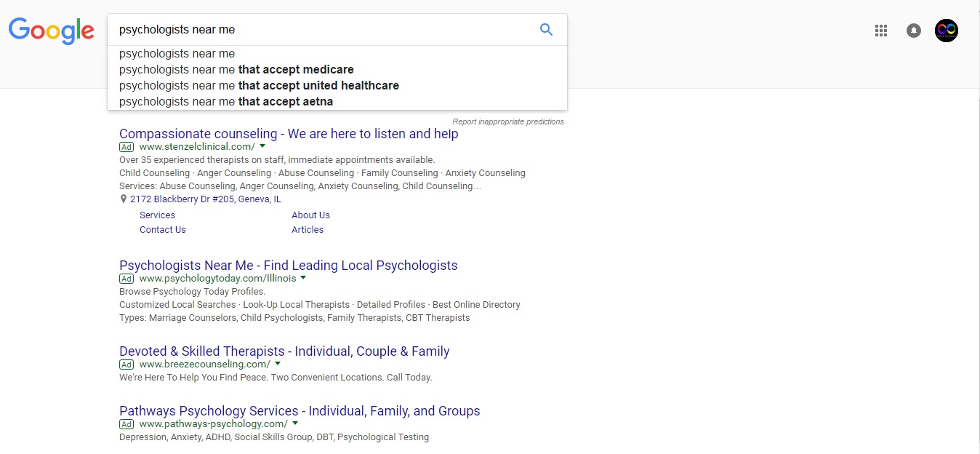
Task: Open 'Compassionate counseling - We are here' result
Action: tap(289, 134)
